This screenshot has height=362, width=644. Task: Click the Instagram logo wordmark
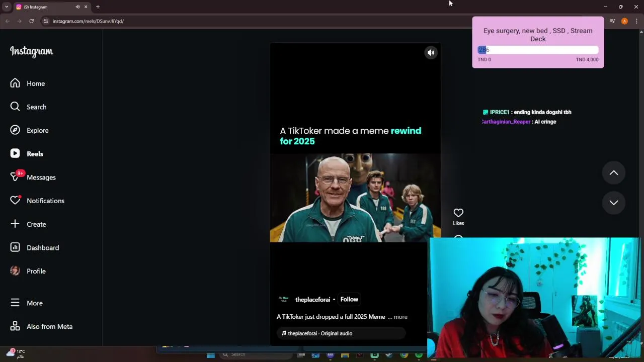[31, 51]
